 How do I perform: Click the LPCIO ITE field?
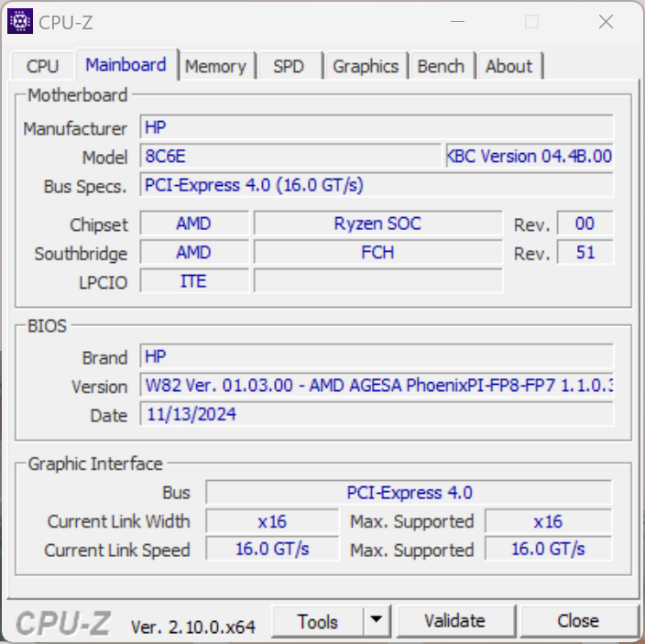[x=194, y=281]
